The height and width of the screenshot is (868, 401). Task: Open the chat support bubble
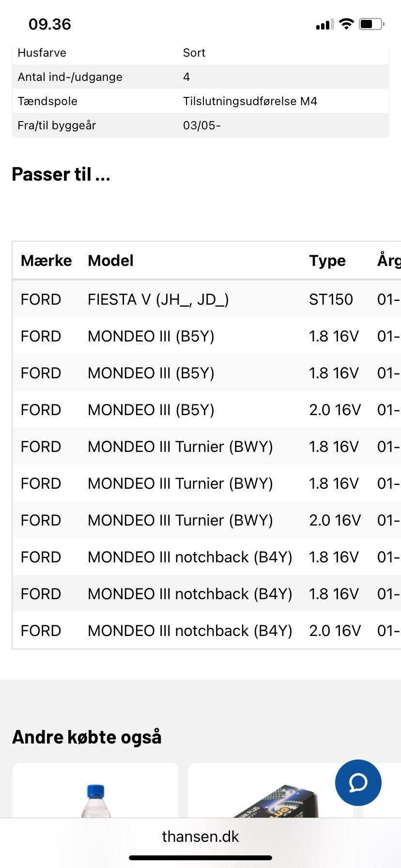(358, 782)
